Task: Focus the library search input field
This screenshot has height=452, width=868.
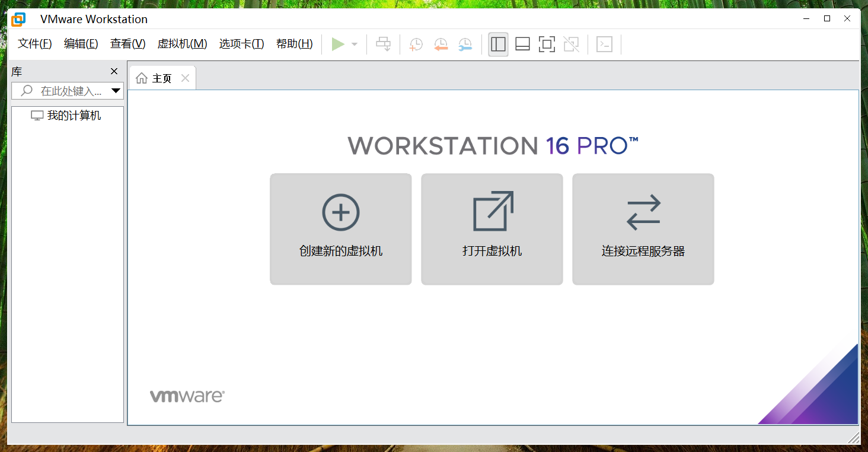Action: 66,91
